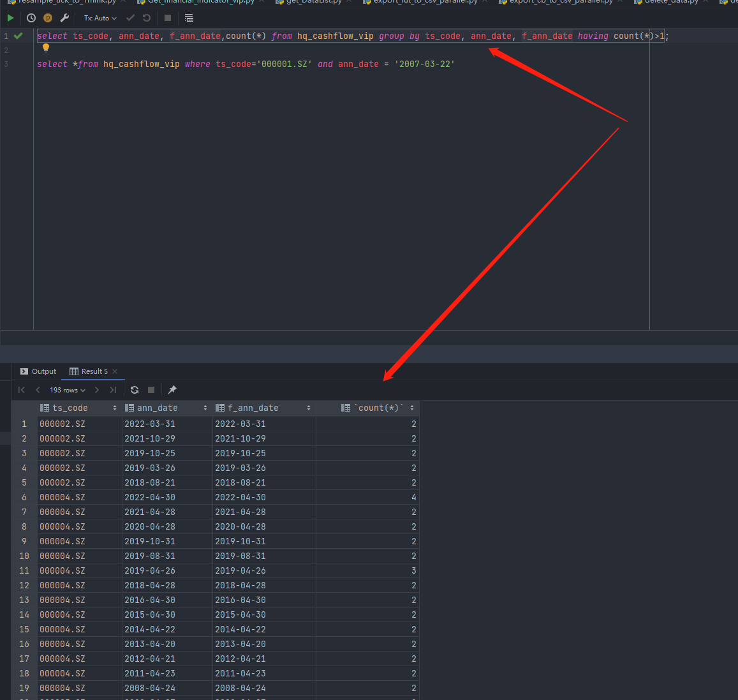738x700 pixels.
Task: Click the stop execution square in editor toolbar
Action: pos(168,18)
